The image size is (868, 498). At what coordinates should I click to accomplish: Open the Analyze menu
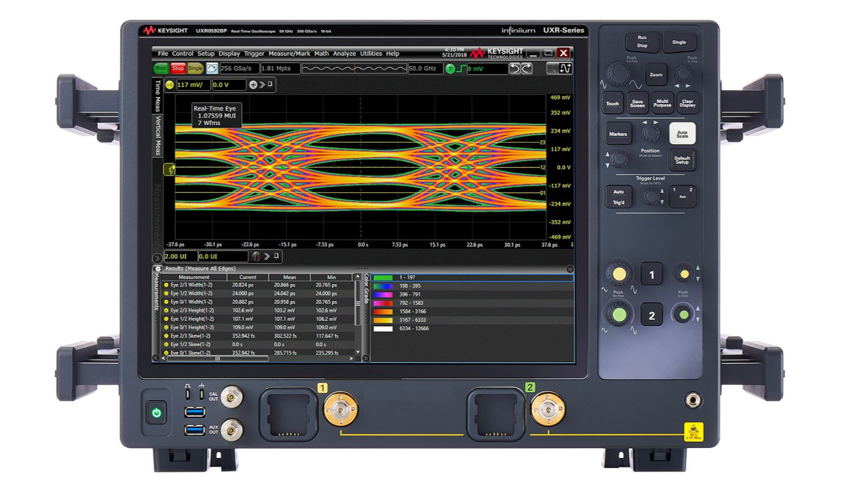tap(343, 53)
